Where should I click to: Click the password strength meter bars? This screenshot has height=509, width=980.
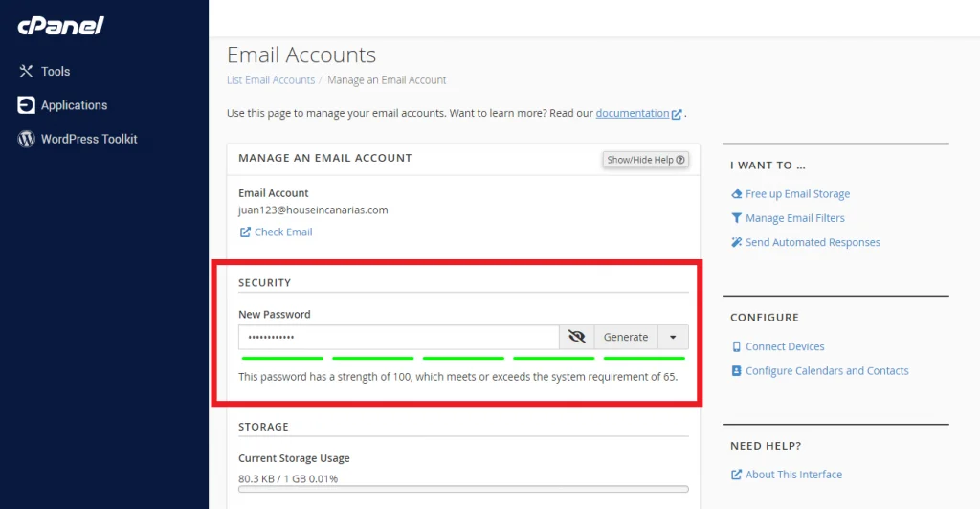click(x=463, y=358)
